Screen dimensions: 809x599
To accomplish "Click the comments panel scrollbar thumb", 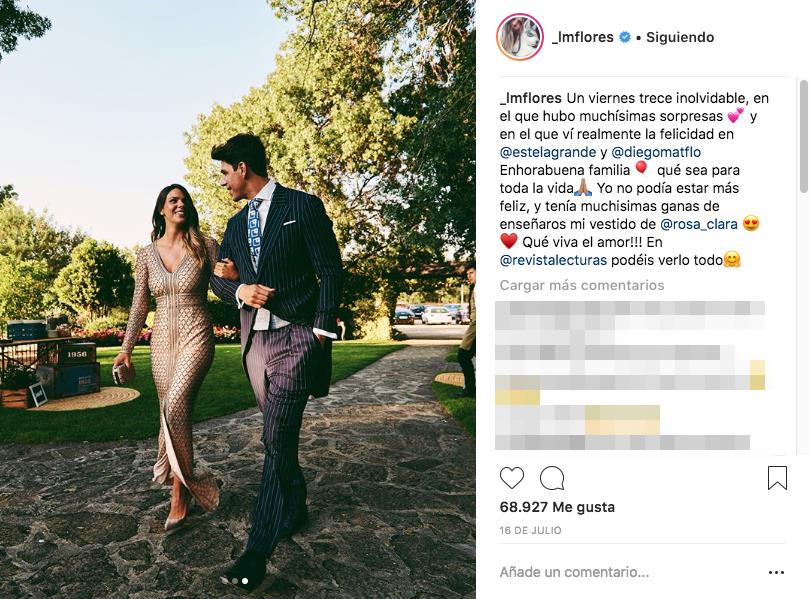I will click(x=803, y=136).
